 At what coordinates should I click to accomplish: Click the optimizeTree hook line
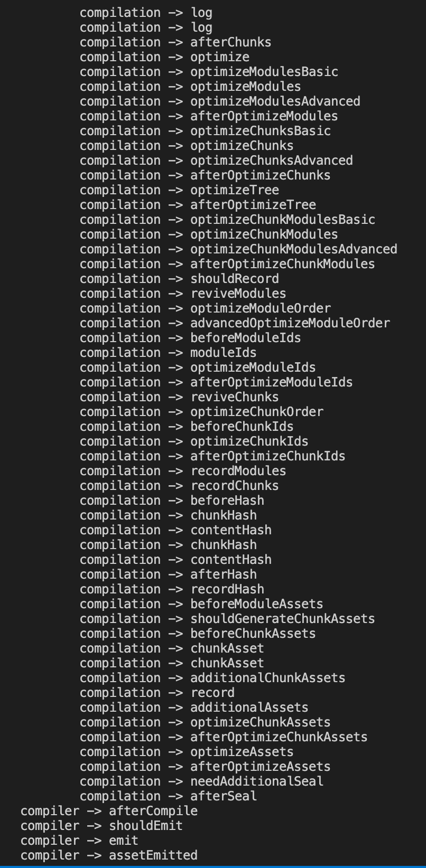[234, 190]
